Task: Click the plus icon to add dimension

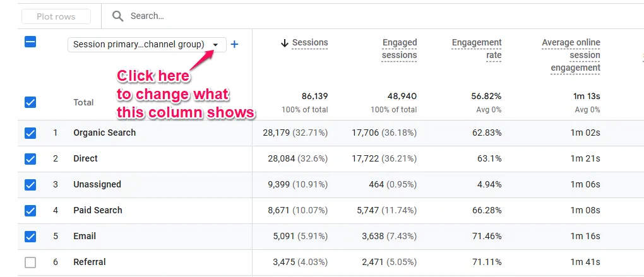Action: (235, 44)
